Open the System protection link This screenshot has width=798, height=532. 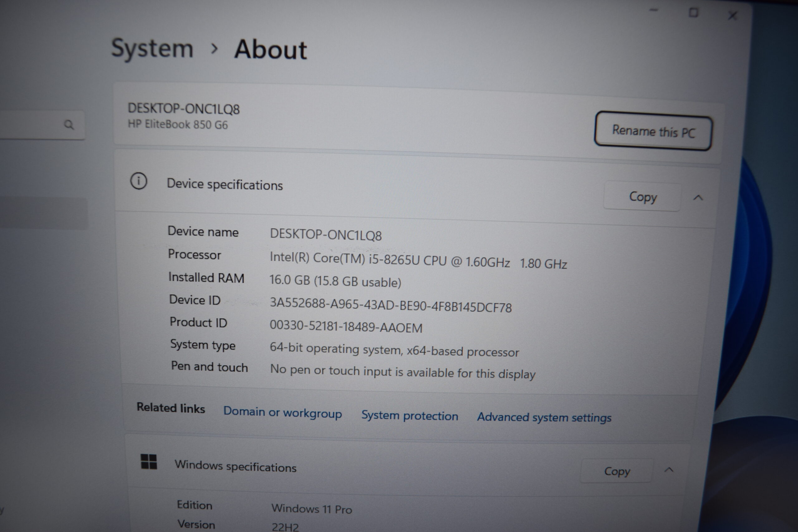[x=410, y=416]
